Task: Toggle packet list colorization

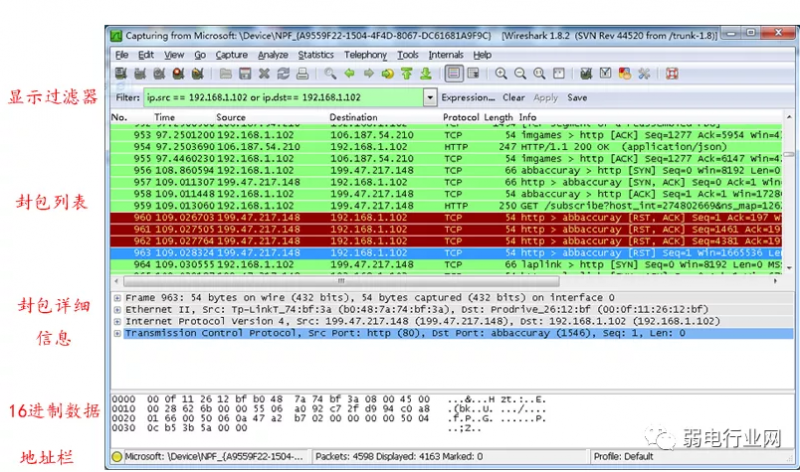Action: (453, 74)
